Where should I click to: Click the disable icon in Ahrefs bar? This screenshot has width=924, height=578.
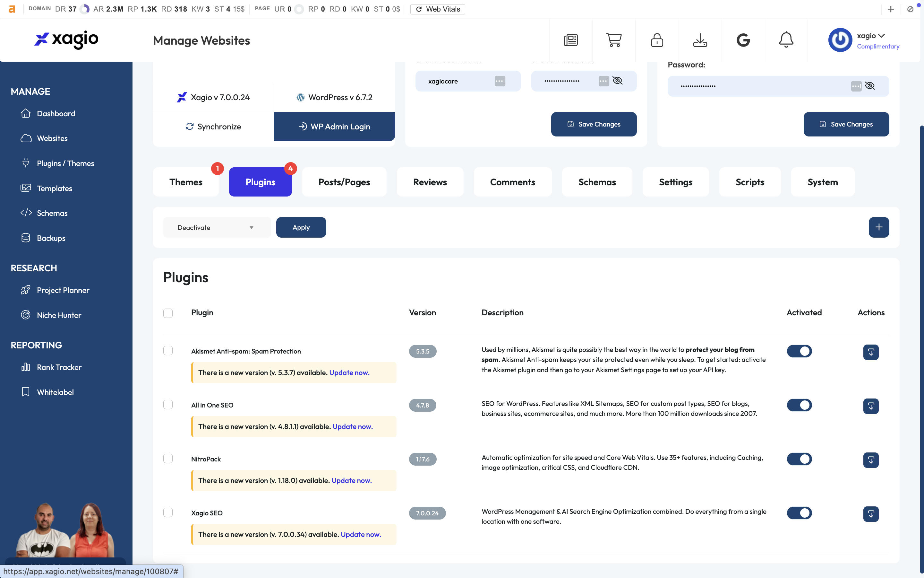click(910, 9)
